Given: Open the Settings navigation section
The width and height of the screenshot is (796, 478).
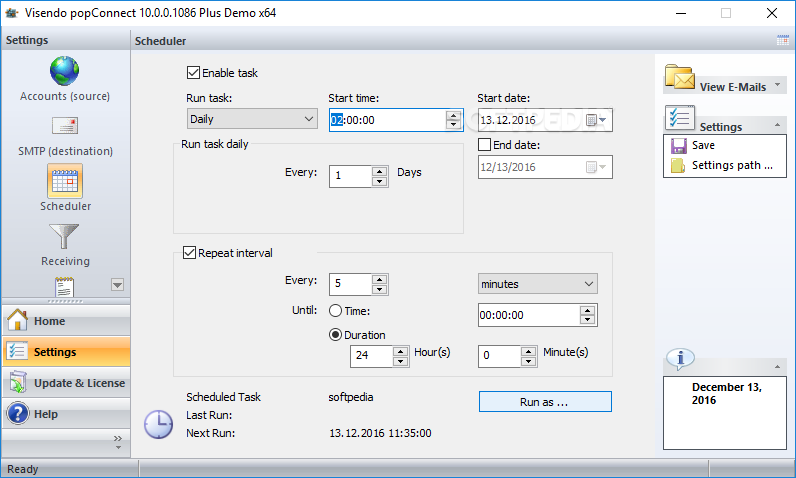Looking at the screenshot, I should [66, 351].
